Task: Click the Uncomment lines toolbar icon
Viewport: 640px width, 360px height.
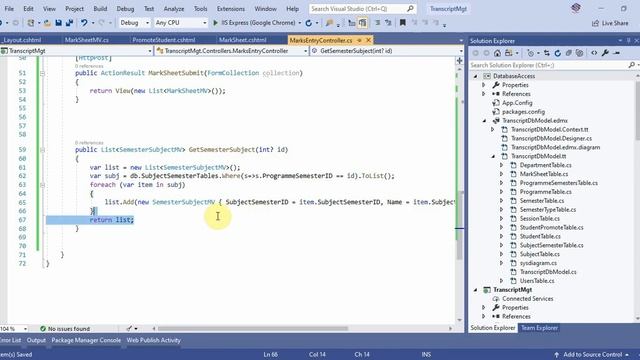Action: click(x=388, y=23)
